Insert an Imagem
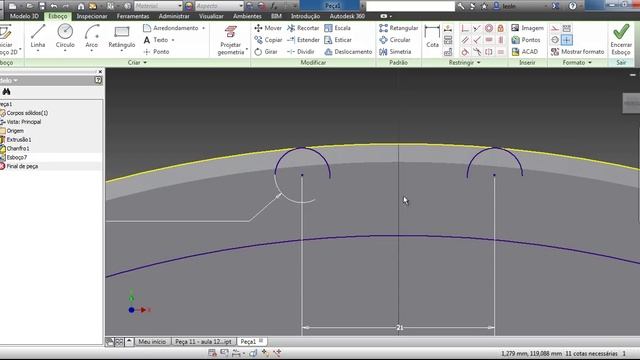 (x=527, y=28)
